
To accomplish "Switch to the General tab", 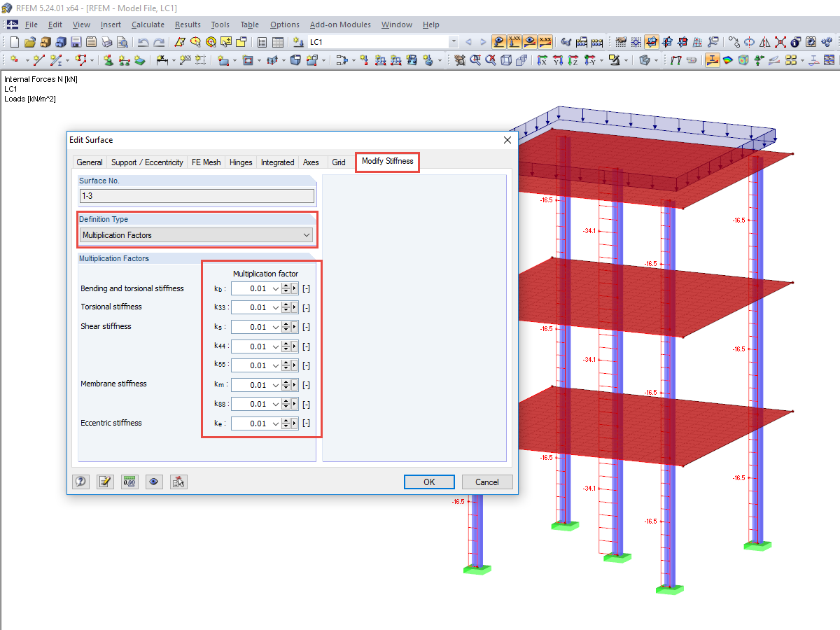I will pyautogui.click(x=90, y=162).
